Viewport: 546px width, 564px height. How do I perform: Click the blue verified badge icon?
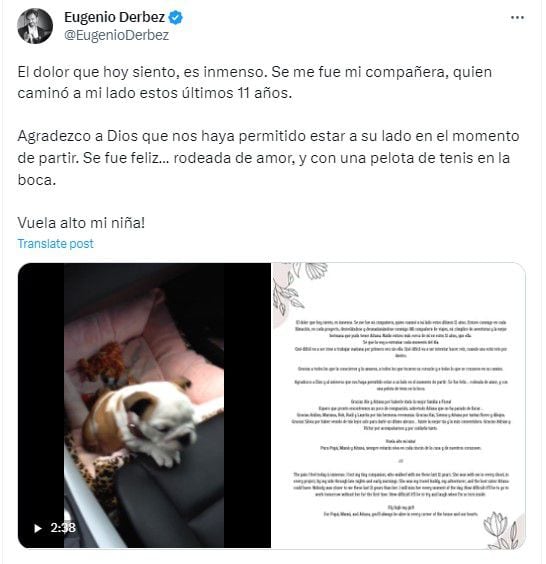176,17
